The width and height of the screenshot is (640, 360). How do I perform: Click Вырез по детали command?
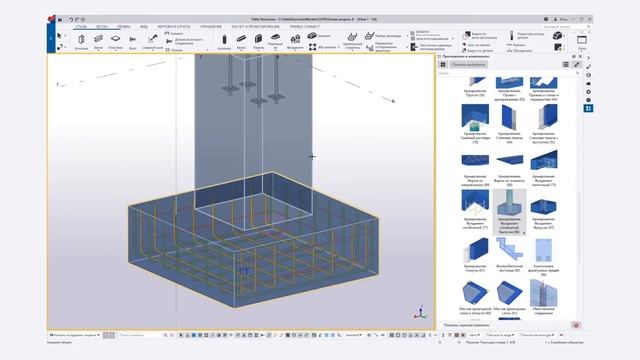point(478,51)
